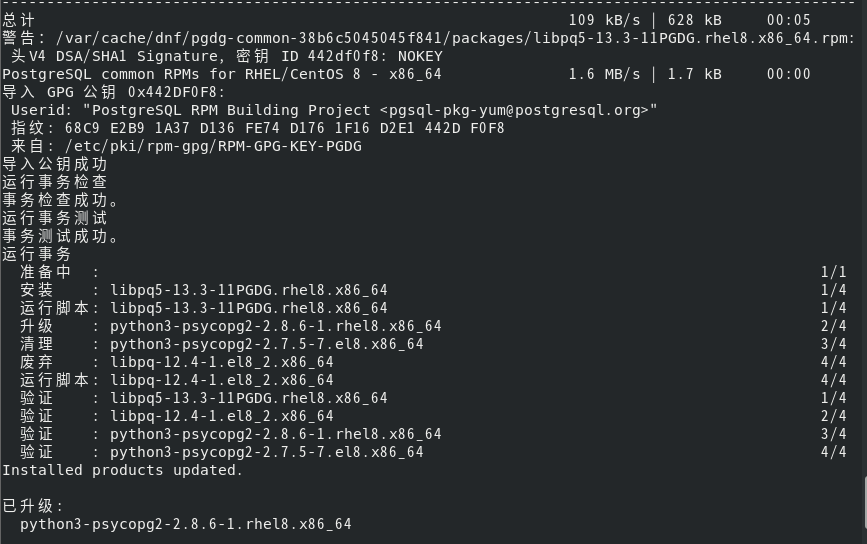Click the final python3-psycopg2-2.8.6-1.rhel8.x86_64 upgraded entry
867x544 pixels.
tap(186, 524)
